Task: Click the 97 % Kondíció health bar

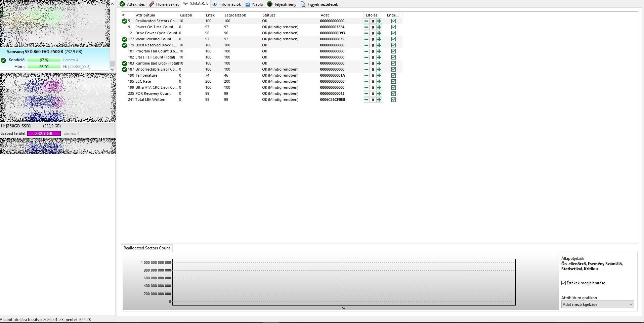Action: (44, 60)
